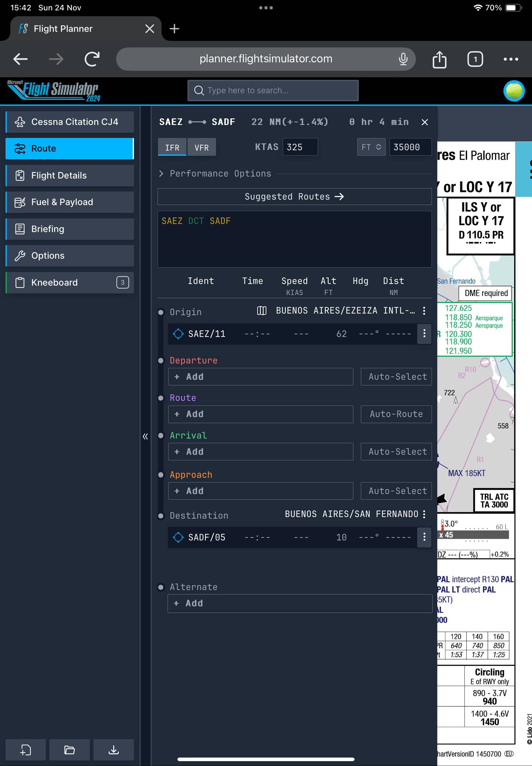Click the KTAS speed input field
Viewport: 532px width, 766px height.
click(x=300, y=147)
